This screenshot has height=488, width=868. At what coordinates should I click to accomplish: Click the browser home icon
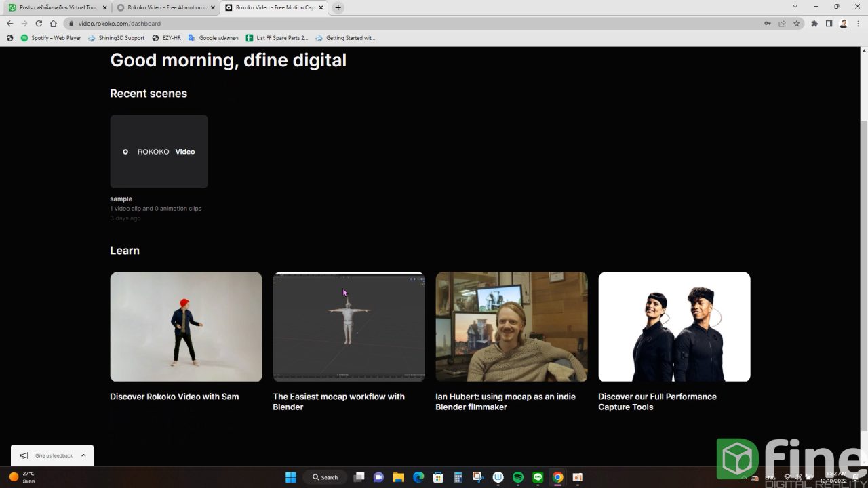(53, 24)
